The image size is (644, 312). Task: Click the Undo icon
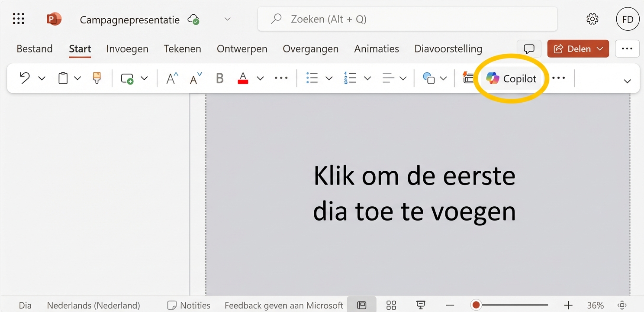pyautogui.click(x=24, y=78)
